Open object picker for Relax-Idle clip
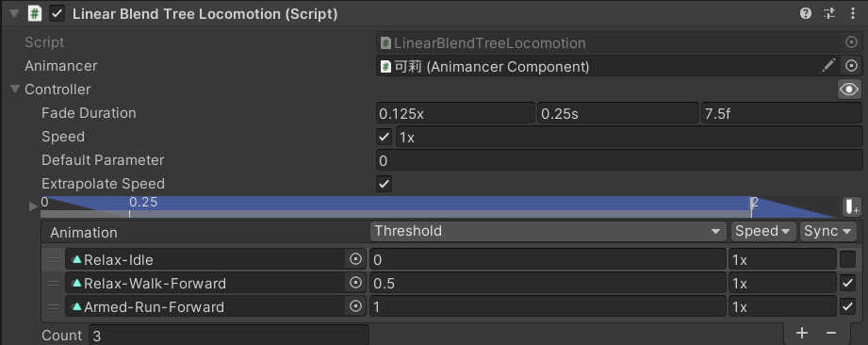Screen dimensions: 868x345 pyautogui.click(x=356, y=259)
